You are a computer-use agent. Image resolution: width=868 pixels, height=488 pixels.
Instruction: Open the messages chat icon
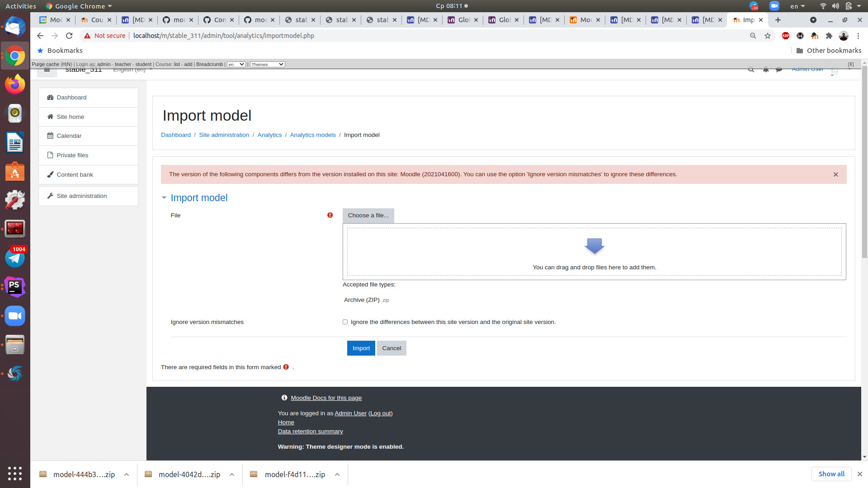(779, 70)
